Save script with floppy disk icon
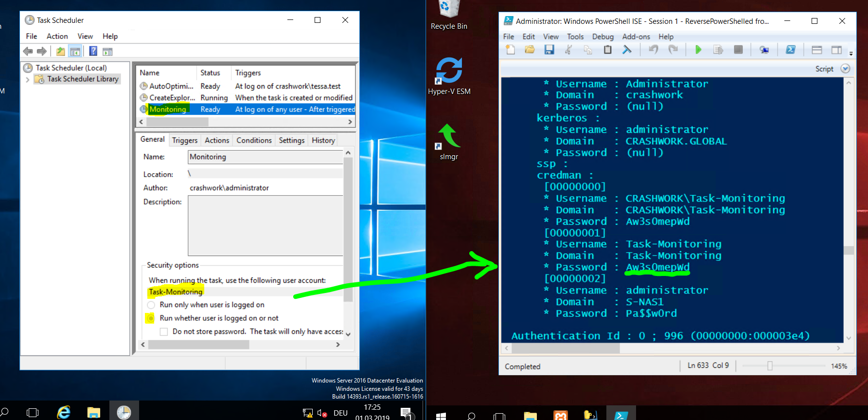This screenshot has height=420, width=868. [549, 50]
